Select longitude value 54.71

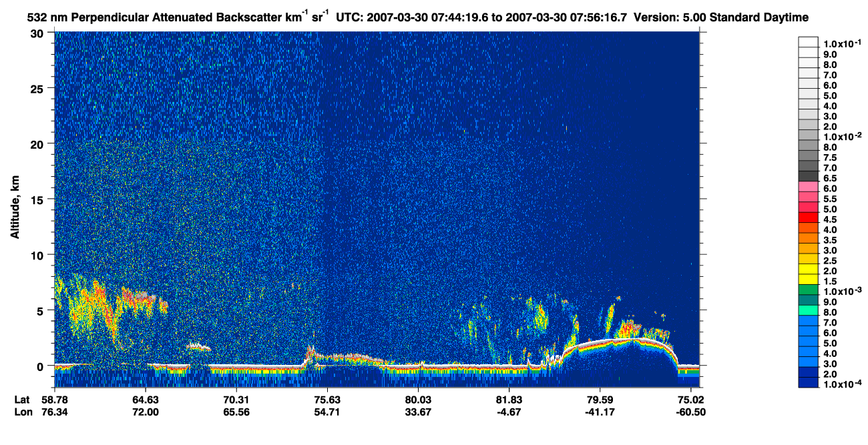coord(327,412)
